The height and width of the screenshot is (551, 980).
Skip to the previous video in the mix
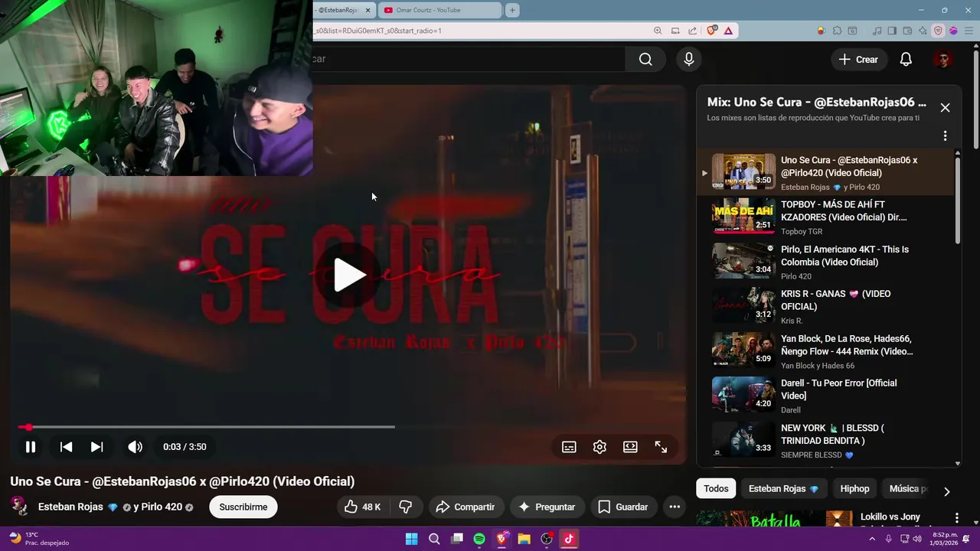(67, 447)
